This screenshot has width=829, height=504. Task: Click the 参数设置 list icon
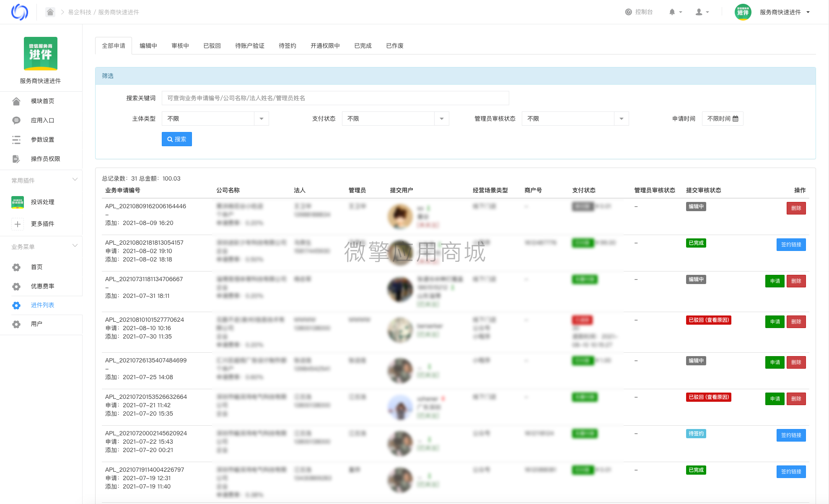click(x=16, y=140)
